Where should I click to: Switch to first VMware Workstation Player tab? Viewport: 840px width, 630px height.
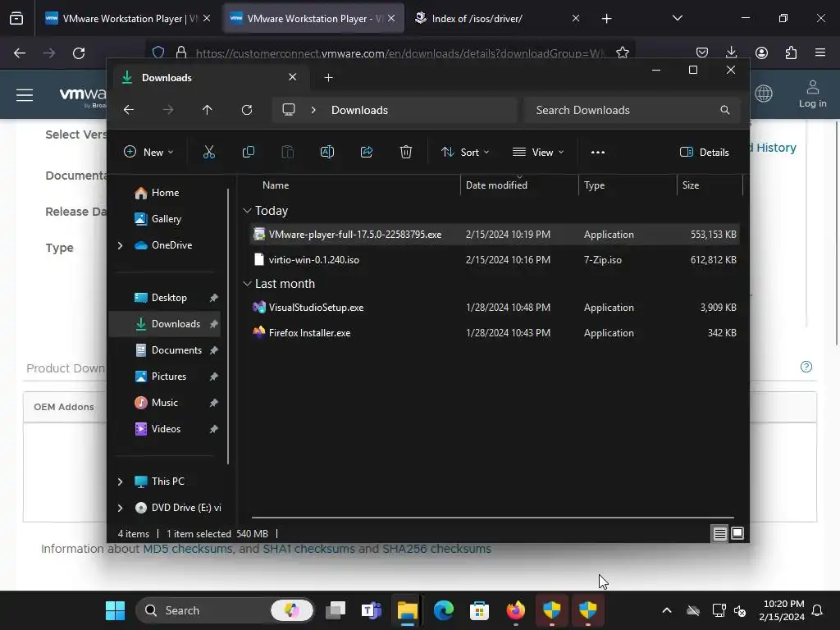[127, 19]
